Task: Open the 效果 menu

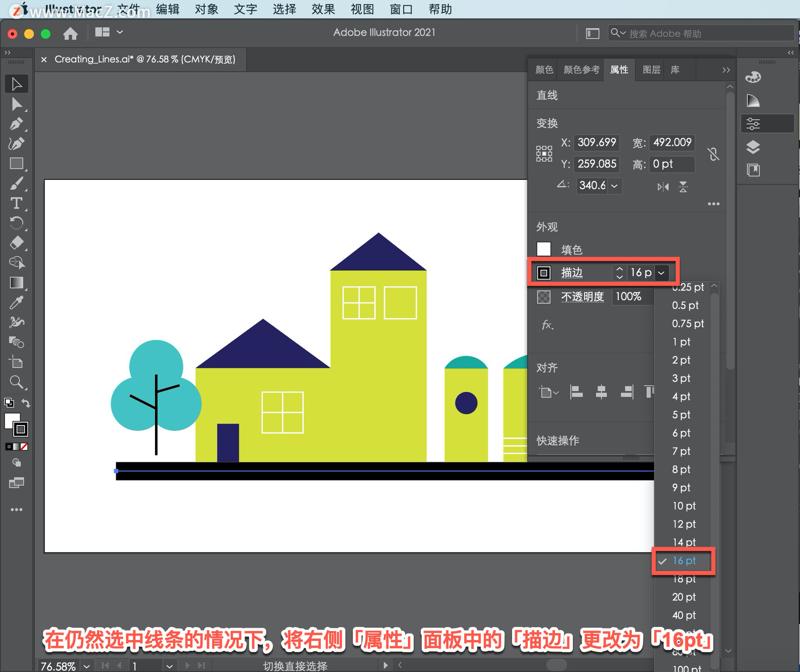Action: click(x=323, y=9)
